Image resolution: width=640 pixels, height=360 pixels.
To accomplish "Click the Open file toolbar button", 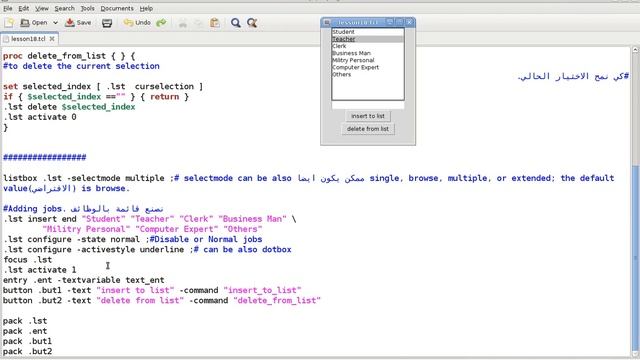I will coord(34,23).
